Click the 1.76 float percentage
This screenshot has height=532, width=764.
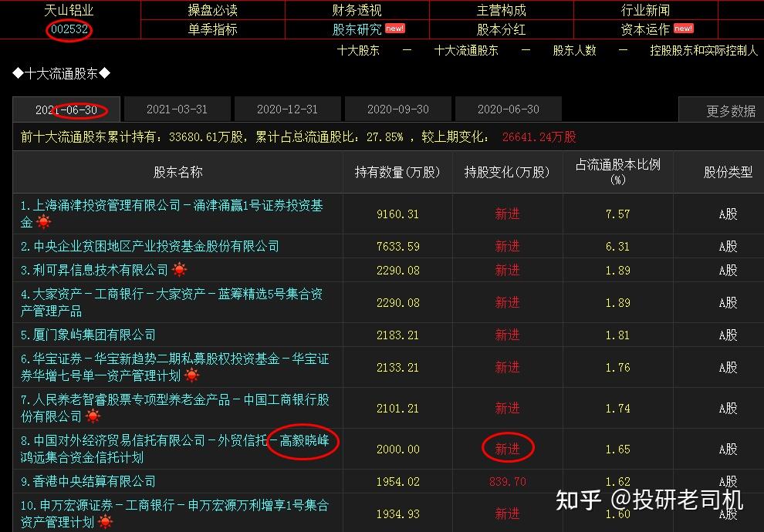pyautogui.click(x=618, y=368)
